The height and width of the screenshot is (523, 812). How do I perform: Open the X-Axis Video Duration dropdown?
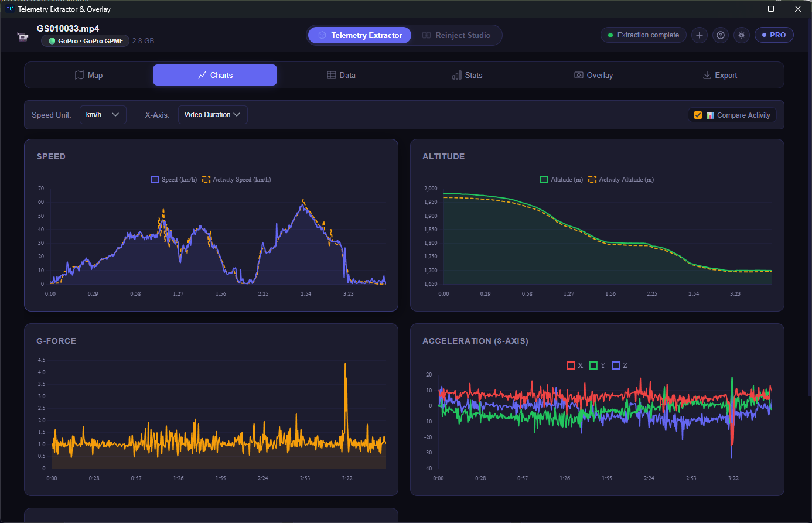[213, 115]
